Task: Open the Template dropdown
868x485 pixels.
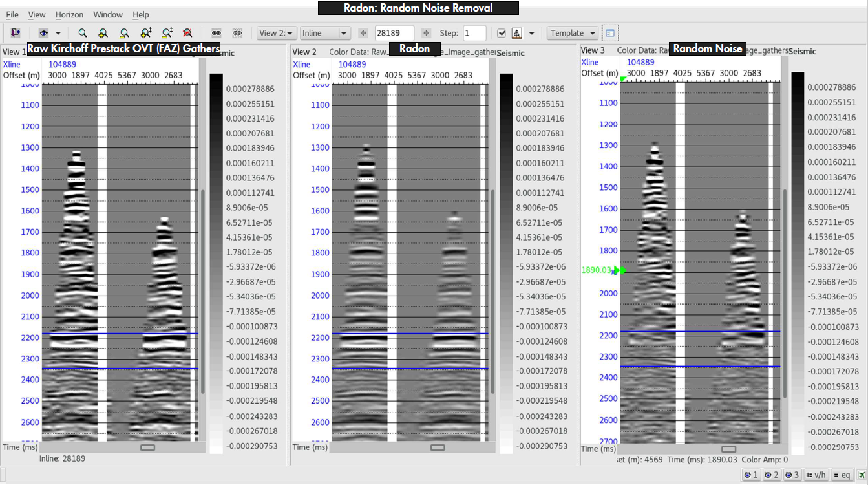Action: [x=572, y=32]
